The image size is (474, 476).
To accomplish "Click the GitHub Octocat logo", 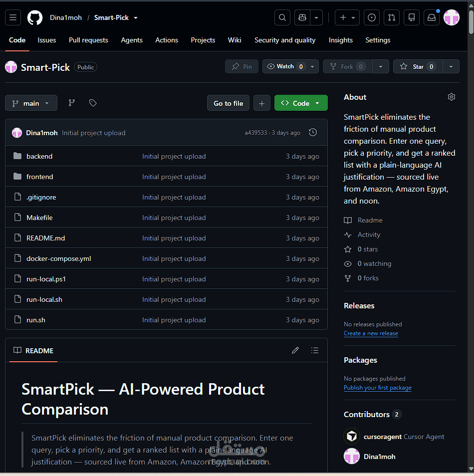I will click(x=35, y=17).
